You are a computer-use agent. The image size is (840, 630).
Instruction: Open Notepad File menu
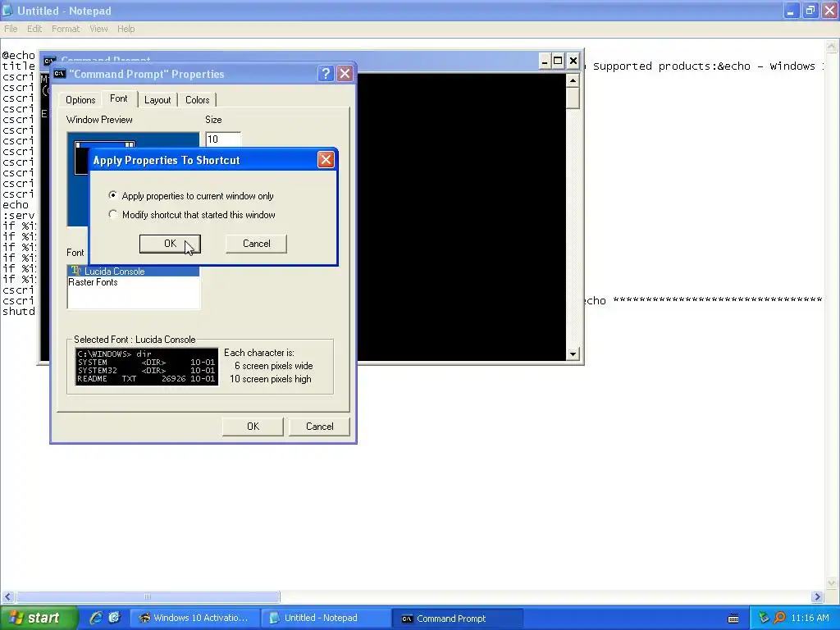(x=11, y=29)
